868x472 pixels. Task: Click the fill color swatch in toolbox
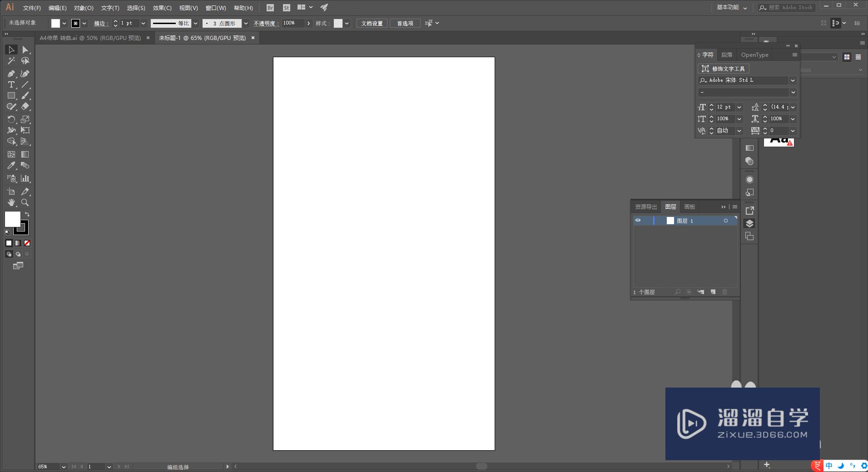tap(13, 219)
